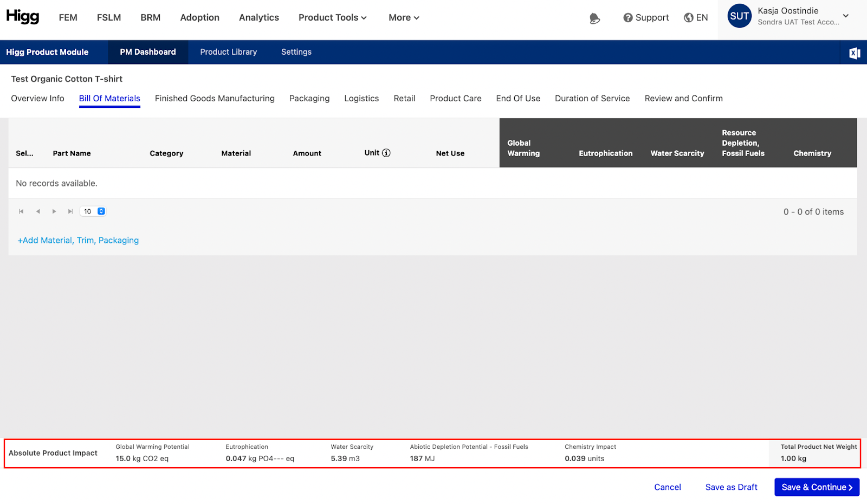
Task: Open the notifications bell icon
Action: [594, 18]
